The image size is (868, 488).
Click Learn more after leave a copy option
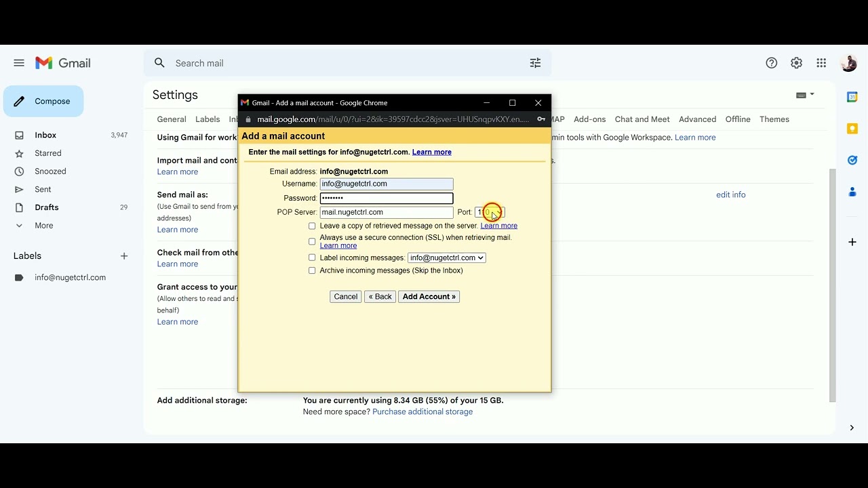[x=499, y=226]
